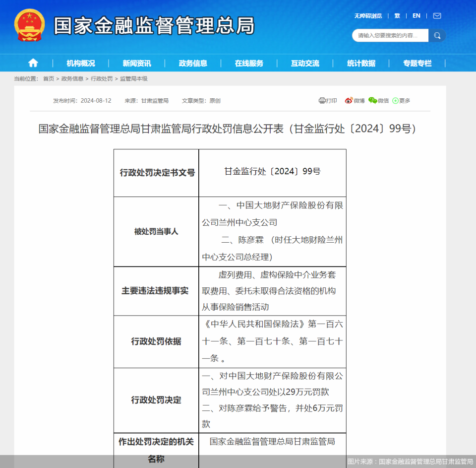Switch to traditional Chinese with 繁 toggle
Image resolution: width=476 pixels, height=468 pixels.
coord(397,15)
